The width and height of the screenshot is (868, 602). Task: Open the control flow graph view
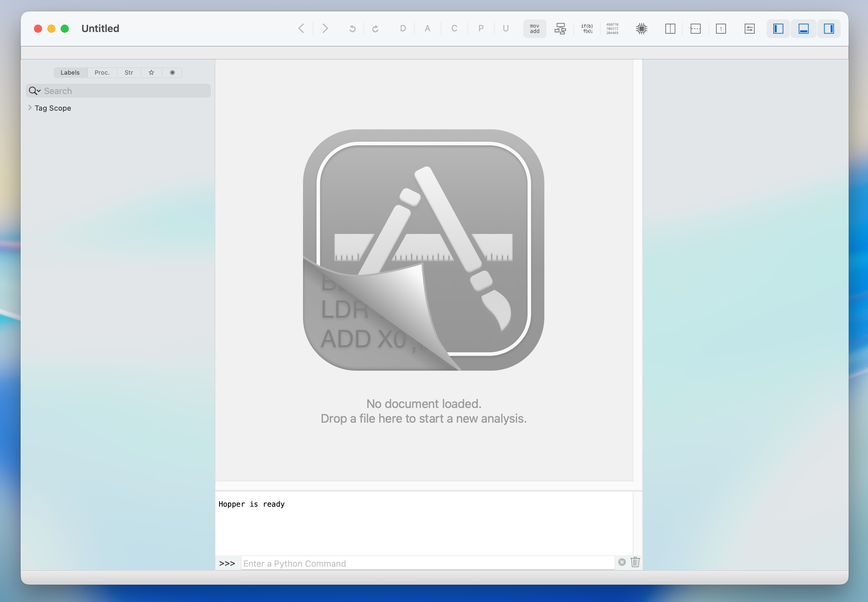point(560,29)
